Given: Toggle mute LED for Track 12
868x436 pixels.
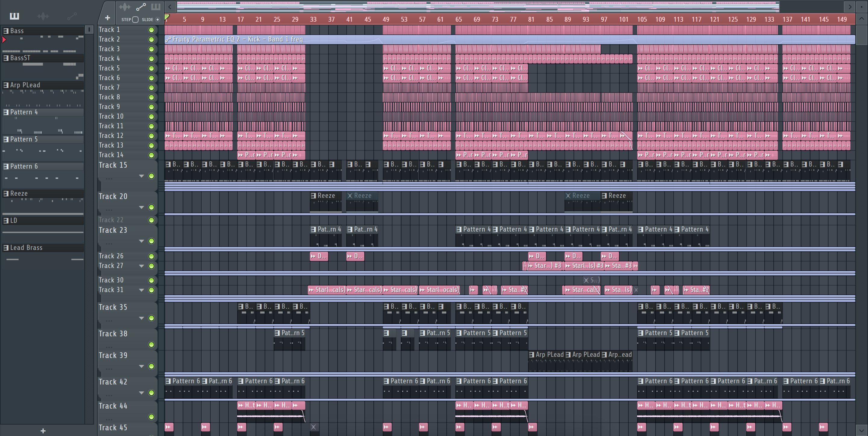Looking at the screenshot, I should [152, 136].
